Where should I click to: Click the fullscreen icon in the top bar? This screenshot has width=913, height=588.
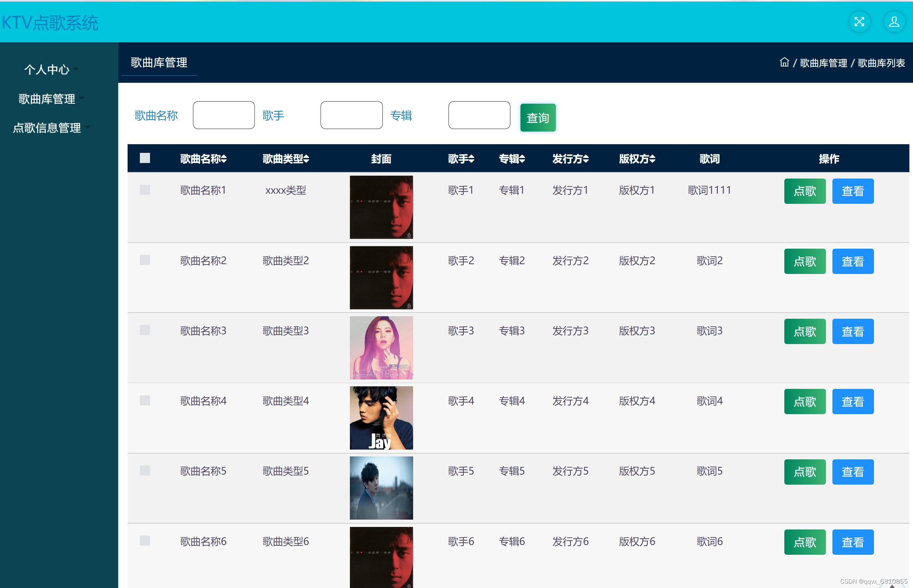pos(859,22)
